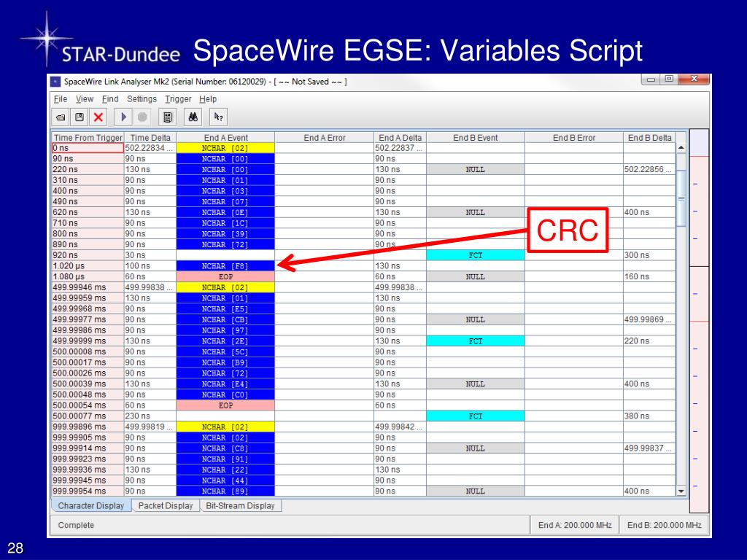Click the End B: 200.000 MHz status field
Screen dimensions: 747x560
pos(664,525)
